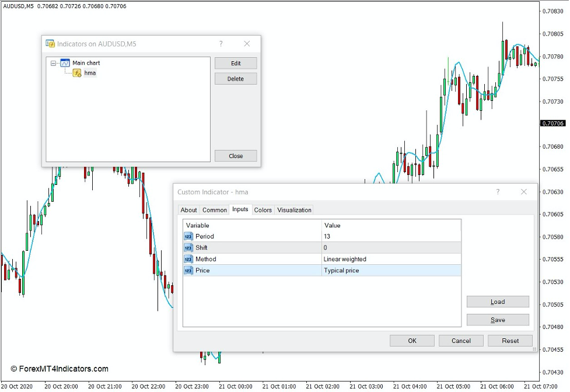Open the Visualization tab
570x392 pixels.
tap(294, 210)
